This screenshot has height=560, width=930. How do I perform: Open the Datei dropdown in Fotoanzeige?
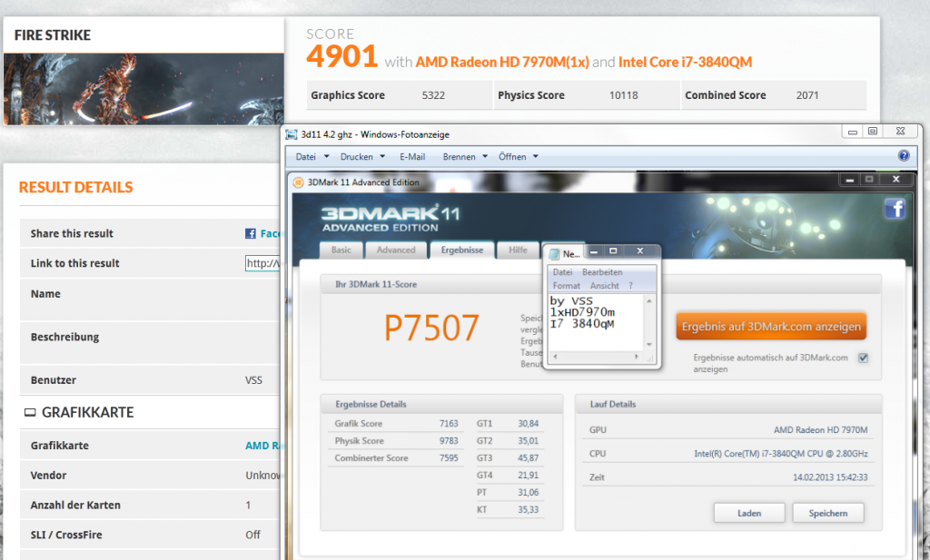pyautogui.click(x=312, y=156)
